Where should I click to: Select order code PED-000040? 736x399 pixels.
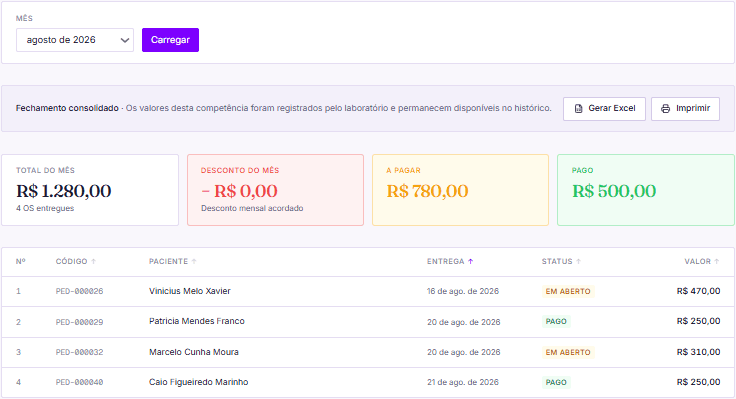79,383
